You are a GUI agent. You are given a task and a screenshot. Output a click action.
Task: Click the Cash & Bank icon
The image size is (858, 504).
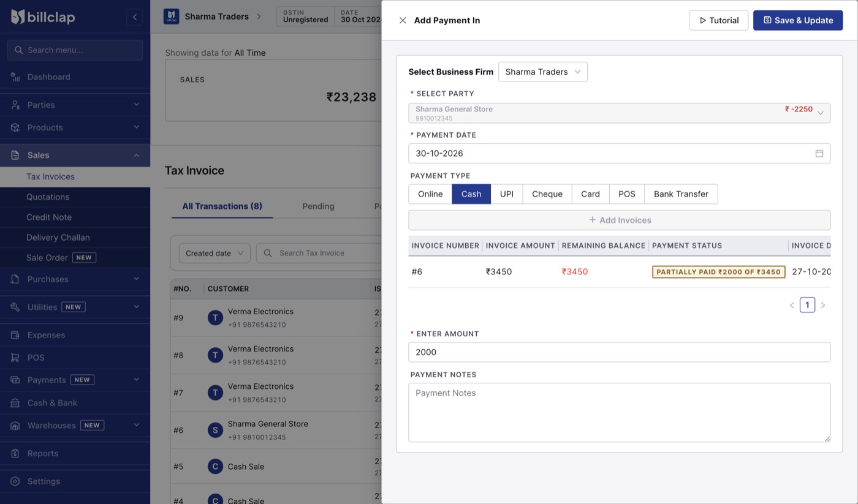coord(15,402)
